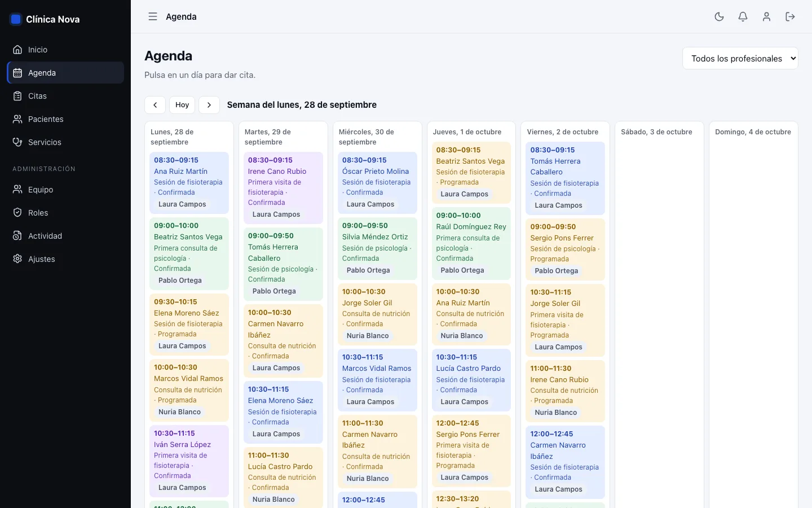Open Silvia Méndez Ortiz 09:00 appointment

(x=377, y=248)
